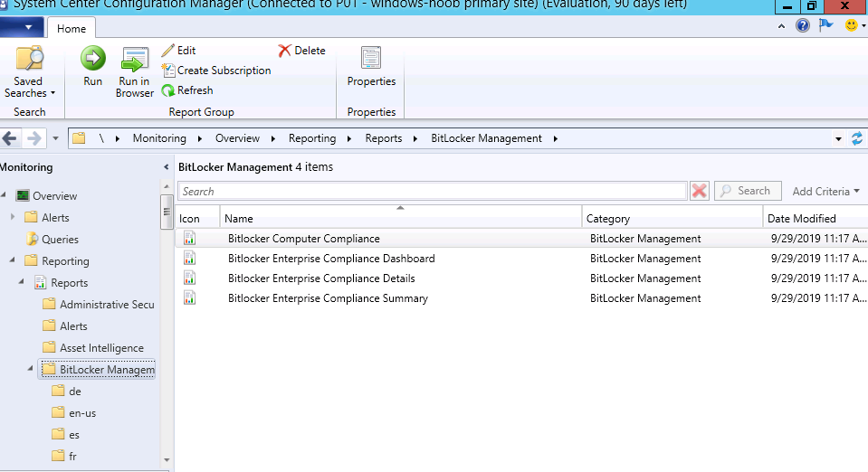The width and height of the screenshot is (868, 472).
Task: Select Bitlocker Enterprise Compliance Details report
Action: coord(321,278)
